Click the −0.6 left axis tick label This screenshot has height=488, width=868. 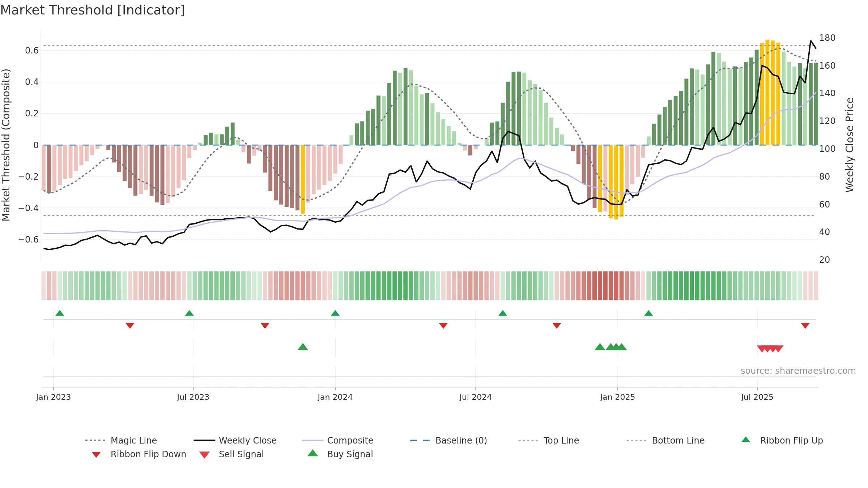[29, 240]
